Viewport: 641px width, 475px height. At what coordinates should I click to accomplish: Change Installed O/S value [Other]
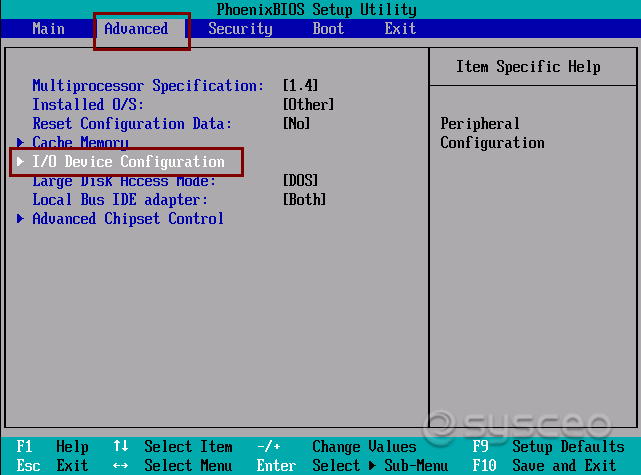tap(309, 105)
